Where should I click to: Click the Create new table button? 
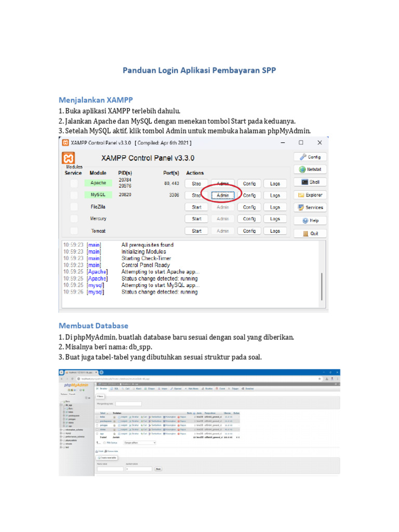107,458
